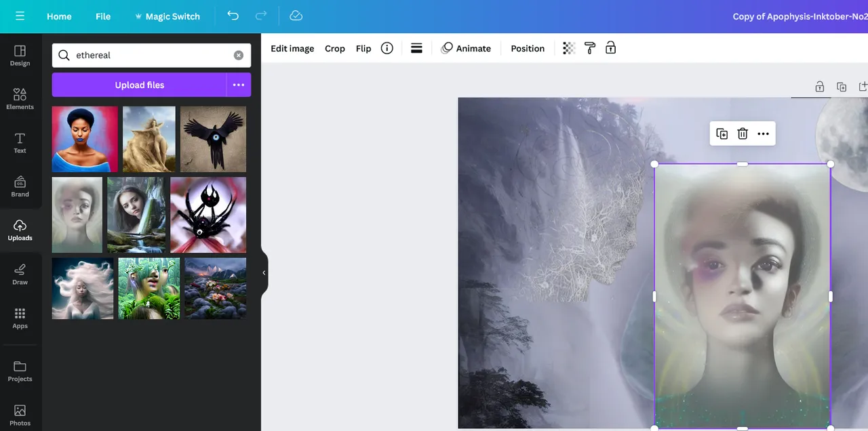Screen dimensions: 868x431
Task: Click the image info circle icon
Action: coord(387,48)
